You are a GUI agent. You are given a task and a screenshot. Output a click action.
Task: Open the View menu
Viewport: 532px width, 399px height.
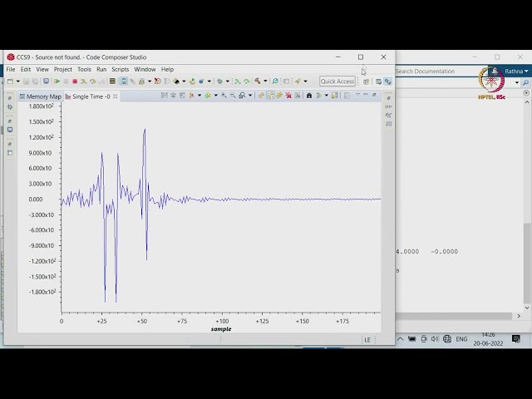tap(42, 69)
